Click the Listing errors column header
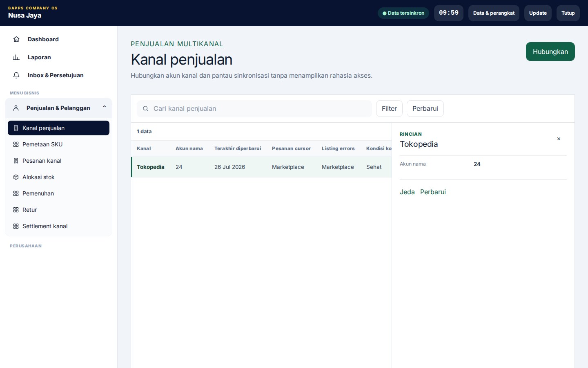Image resolution: width=588 pixels, height=368 pixels. coord(338,148)
